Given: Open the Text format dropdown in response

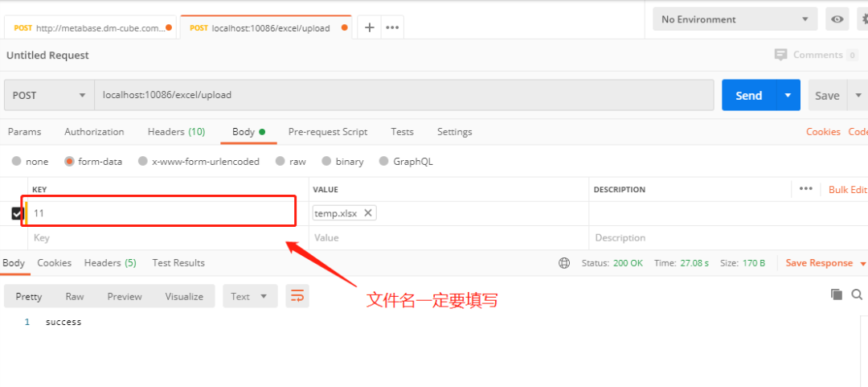Looking at the screenshot, I should 250,296.
